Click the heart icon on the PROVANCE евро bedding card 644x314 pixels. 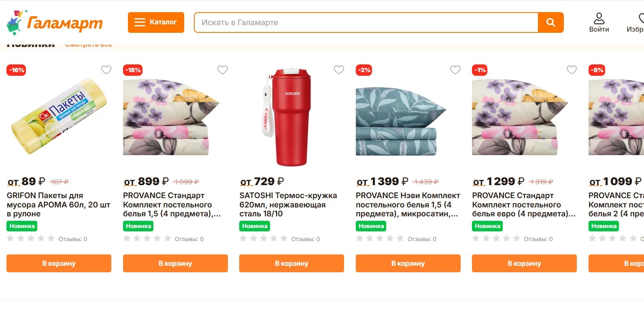[571, 70]
